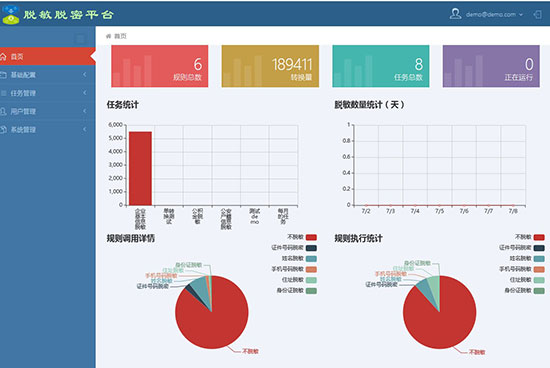The width and height of the screenshot is (550, 368).
Task: Click the 系统管理 icon in sidebar
Action: coord(3,129)
